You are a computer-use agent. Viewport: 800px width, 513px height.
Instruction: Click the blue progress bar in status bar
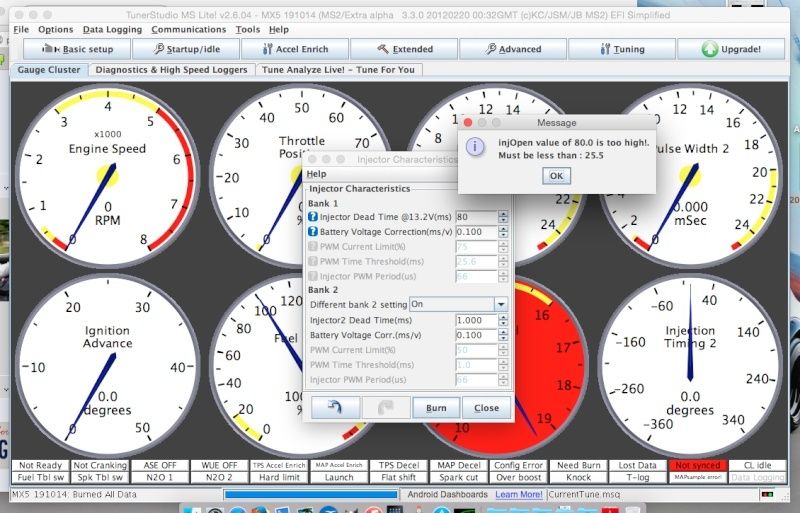tap(311, 494)
